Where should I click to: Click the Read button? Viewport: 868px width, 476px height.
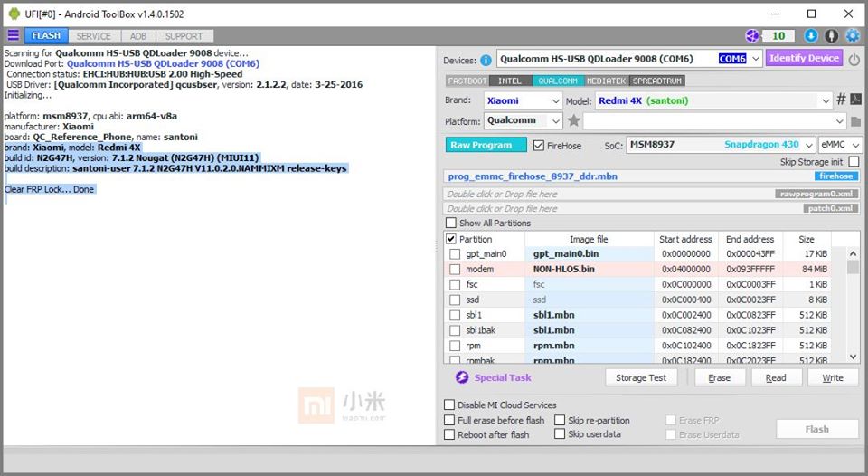tap(776, 377)
